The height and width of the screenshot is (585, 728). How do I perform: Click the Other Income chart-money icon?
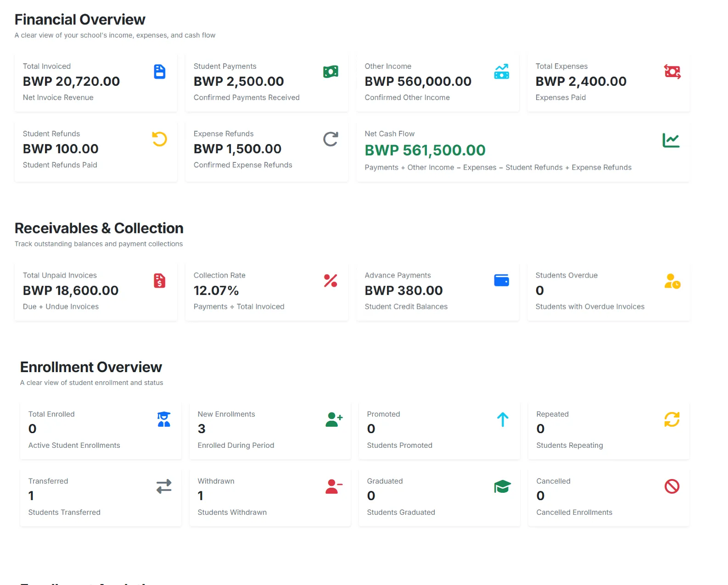(501, 72)
